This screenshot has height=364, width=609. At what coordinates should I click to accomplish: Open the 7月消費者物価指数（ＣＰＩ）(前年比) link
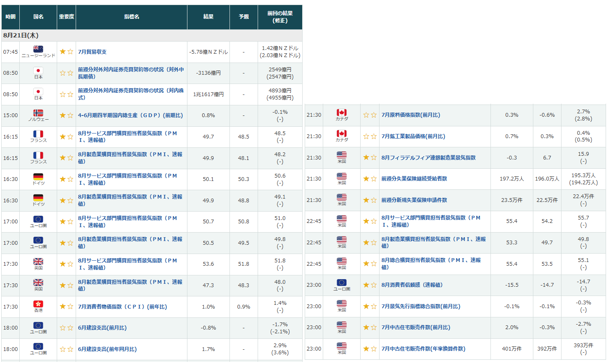pos(122,306)
